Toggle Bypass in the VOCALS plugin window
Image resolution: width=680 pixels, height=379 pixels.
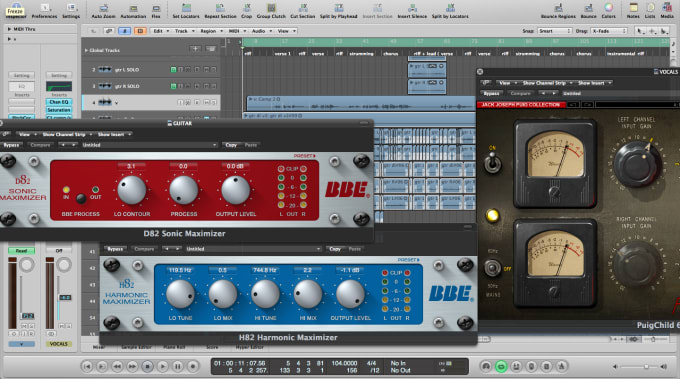point(491,93)
